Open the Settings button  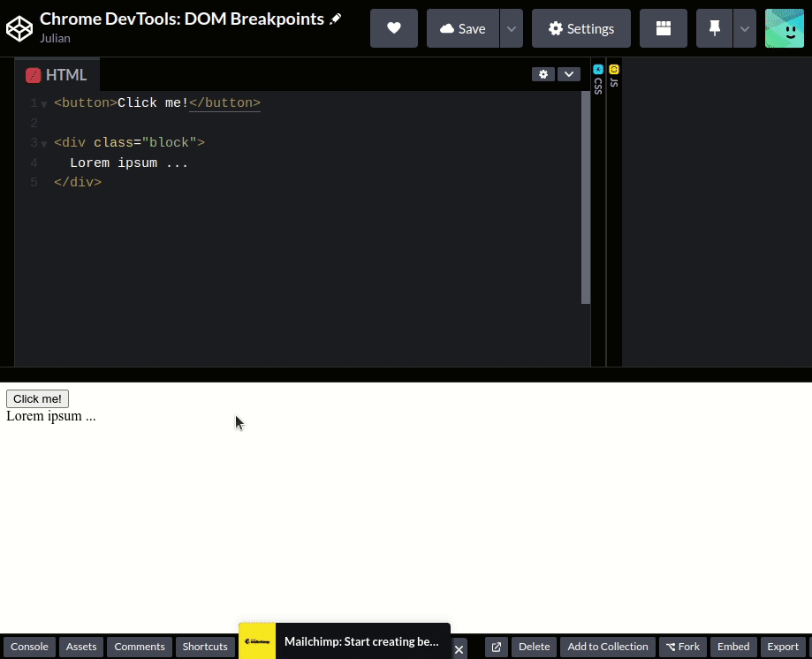click(x=581, y=28)
